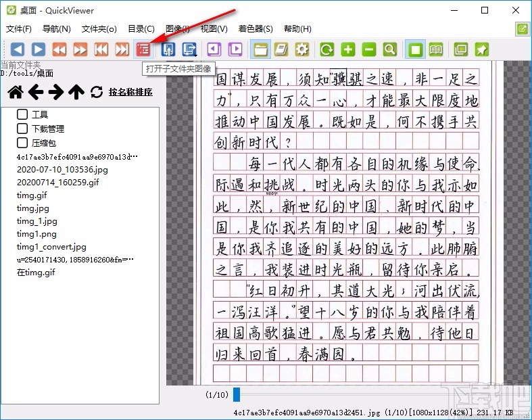The width and height of the screenshot is (532, 420).
Task: Click the purple next volume icon
Action: click(235, 49)
